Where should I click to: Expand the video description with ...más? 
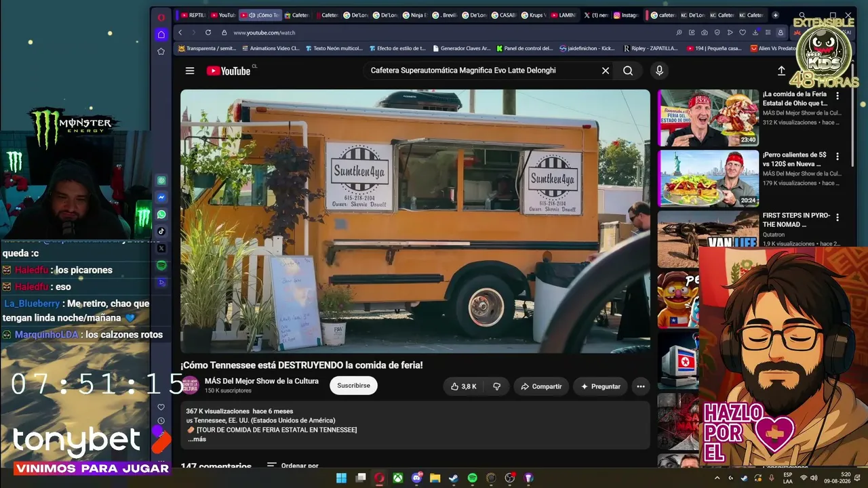tap(197, 439)
